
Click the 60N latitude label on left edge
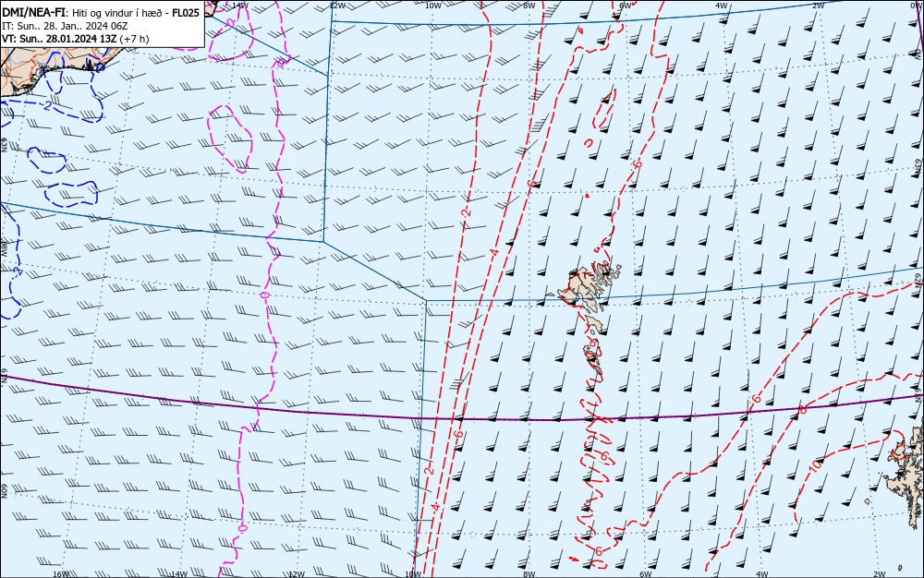[4, 491]
